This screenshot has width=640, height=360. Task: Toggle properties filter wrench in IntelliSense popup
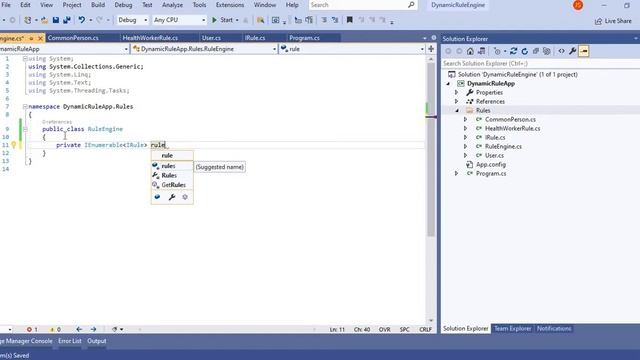(x=171, y=197)
